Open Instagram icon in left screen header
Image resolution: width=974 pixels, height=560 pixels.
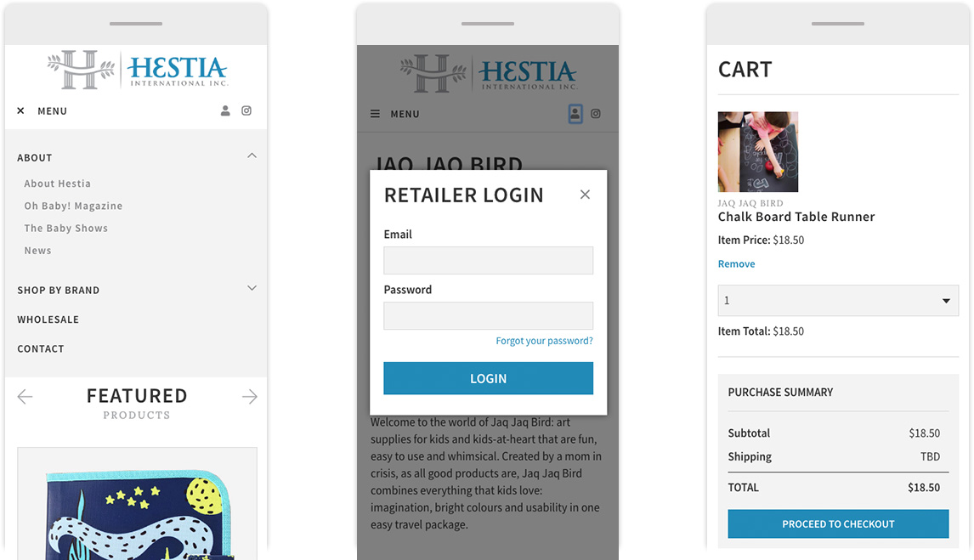[x=246, y=110]
